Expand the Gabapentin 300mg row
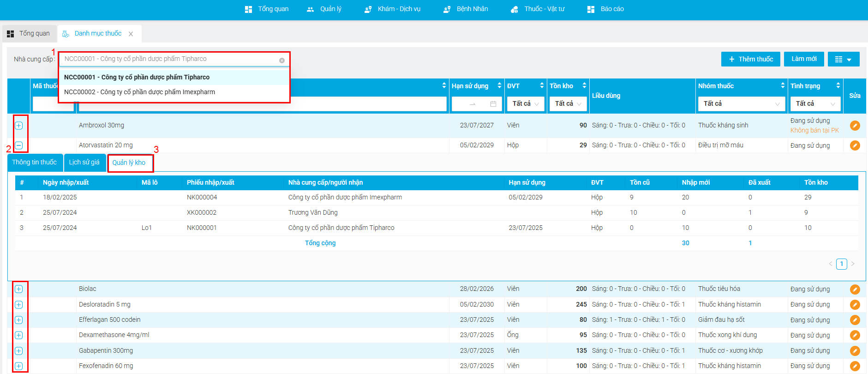 [19, 351]
